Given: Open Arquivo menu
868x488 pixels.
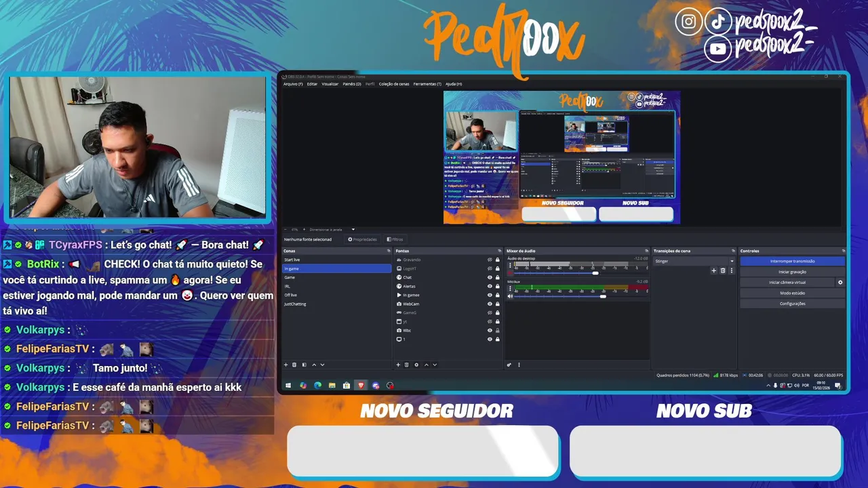Looking at the screenshot, I should tap(293, 84).
